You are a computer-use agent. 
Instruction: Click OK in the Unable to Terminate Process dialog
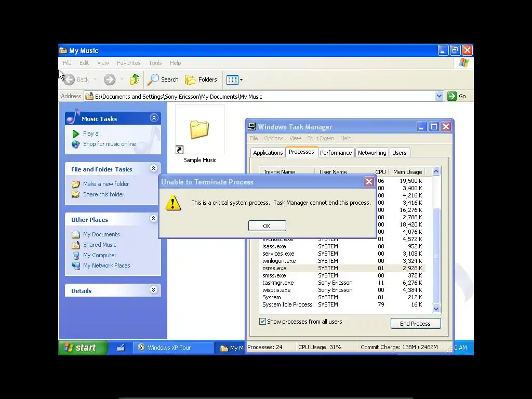point(267,225)
